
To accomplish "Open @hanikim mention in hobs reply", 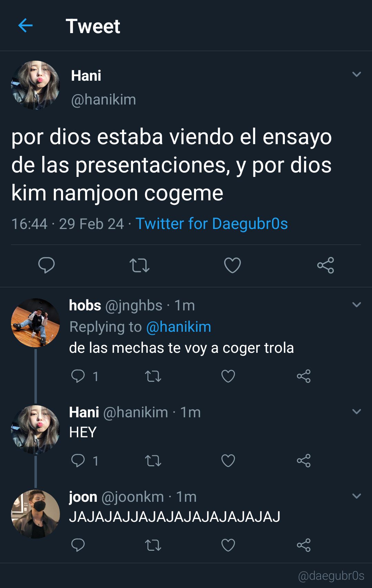I will 178,327.
